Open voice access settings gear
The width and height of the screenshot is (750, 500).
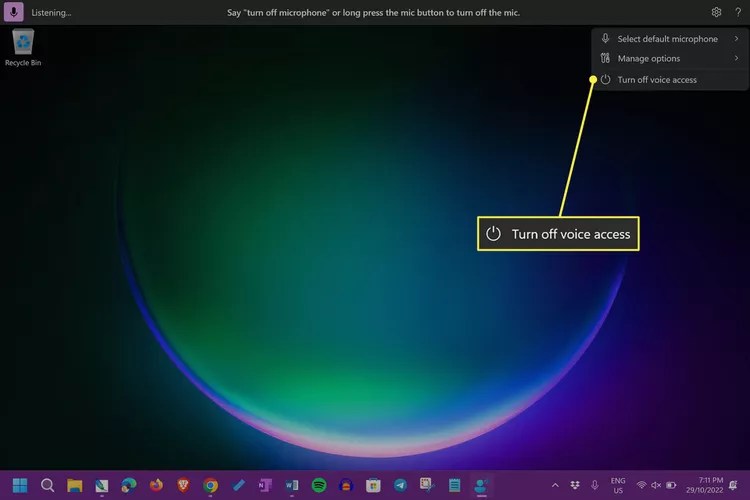[716, 12]
